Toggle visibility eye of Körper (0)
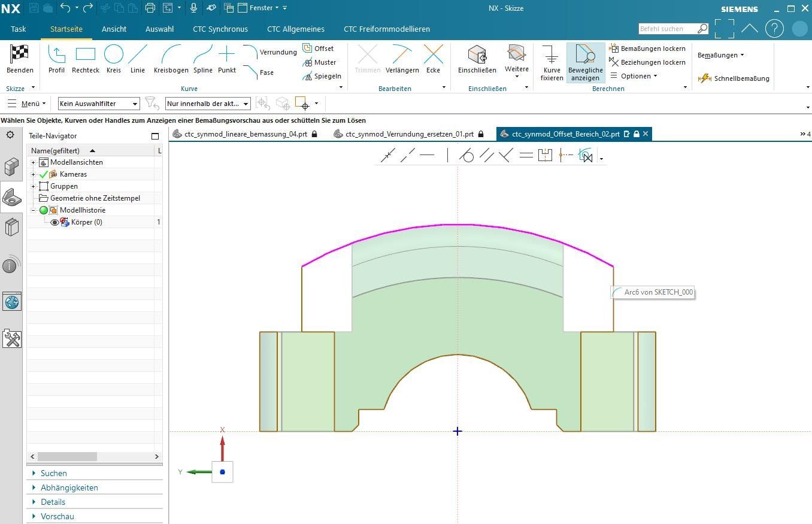812x524 pixels. click(54, 222)
